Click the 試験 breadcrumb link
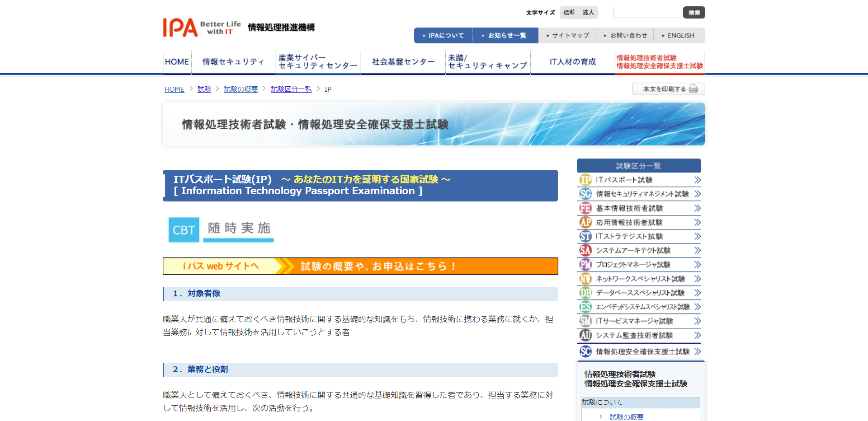 [x=204, y=89]
